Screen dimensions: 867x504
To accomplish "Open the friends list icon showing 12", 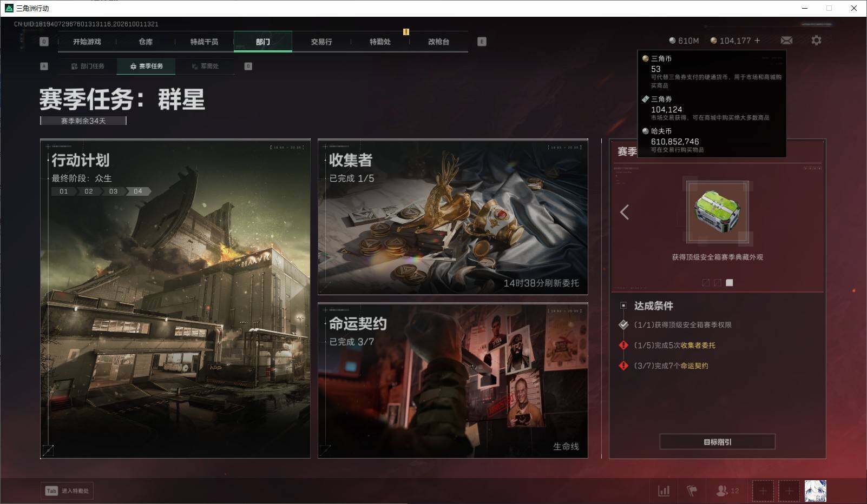I will tap(727, 491).
